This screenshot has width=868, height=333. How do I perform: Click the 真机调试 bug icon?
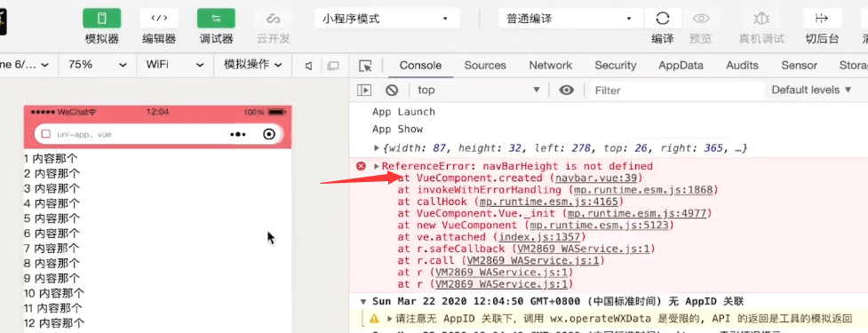click(761, 19)
